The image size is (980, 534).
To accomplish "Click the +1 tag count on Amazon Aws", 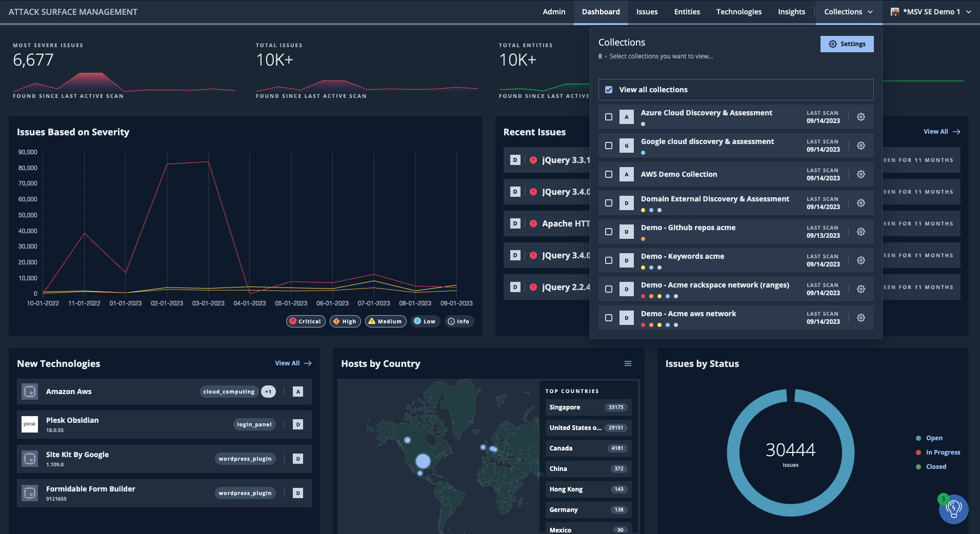I will click(268, 392).
